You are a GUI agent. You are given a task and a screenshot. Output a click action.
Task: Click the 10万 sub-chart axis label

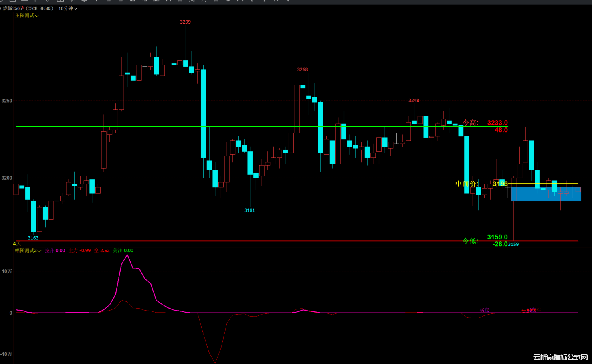[7, 271]
